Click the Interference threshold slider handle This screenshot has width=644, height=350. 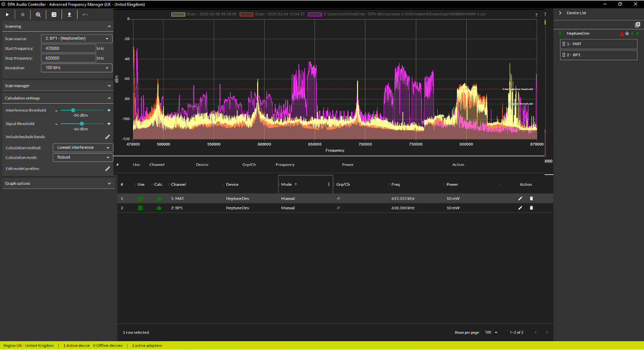click(x=73, y=110)
